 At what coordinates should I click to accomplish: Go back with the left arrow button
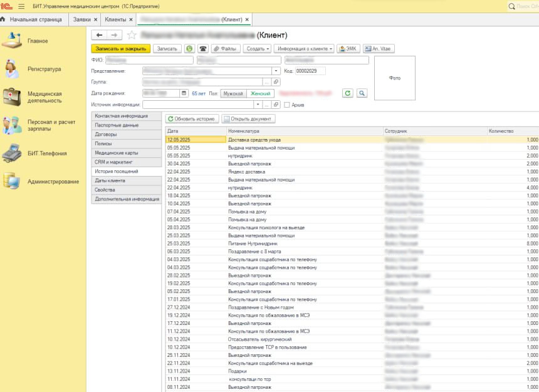[x=99, y=34]
